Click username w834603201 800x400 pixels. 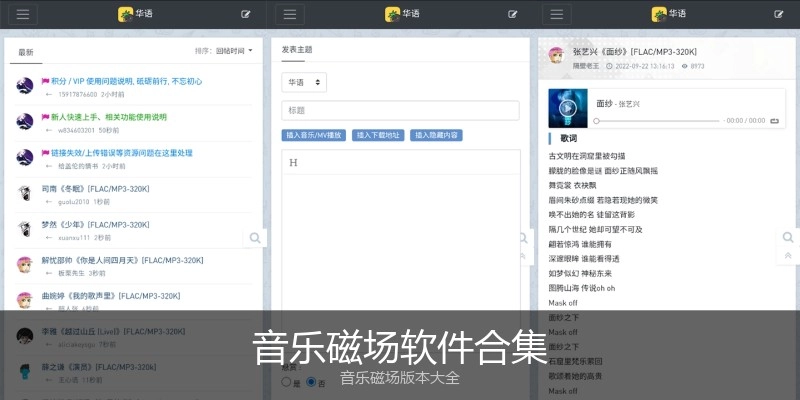pyautogui.click(x=77, y=131)
